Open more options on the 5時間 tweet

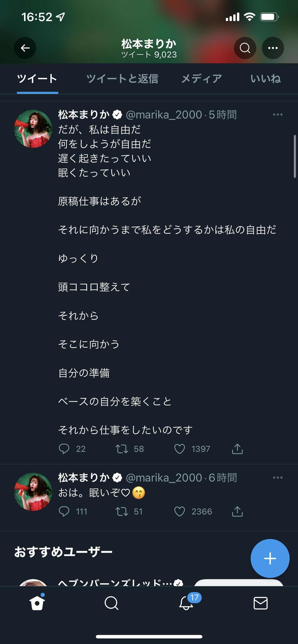click(x=278, y=115)
